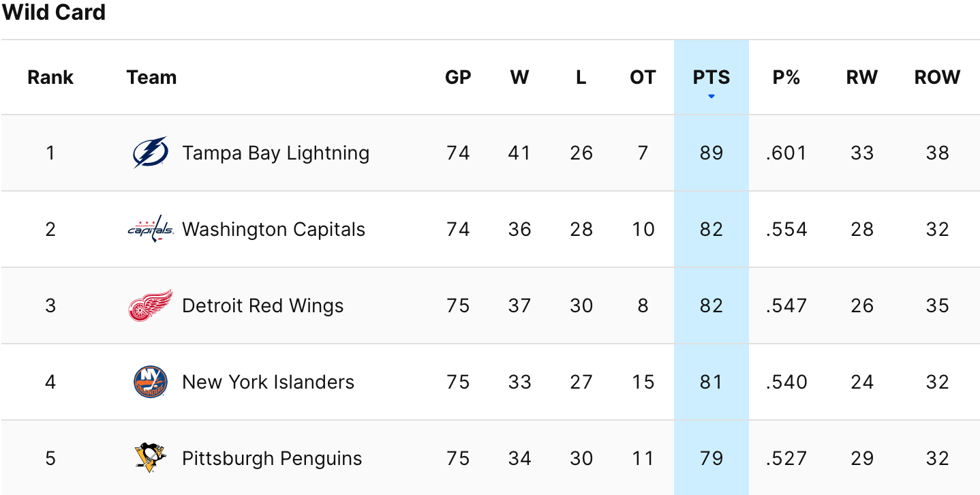
Task: Sort standings by GP column
Action: tap(458, 78)
